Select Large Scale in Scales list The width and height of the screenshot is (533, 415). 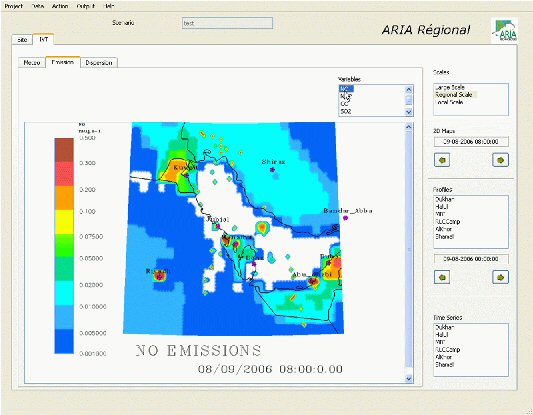449,87
